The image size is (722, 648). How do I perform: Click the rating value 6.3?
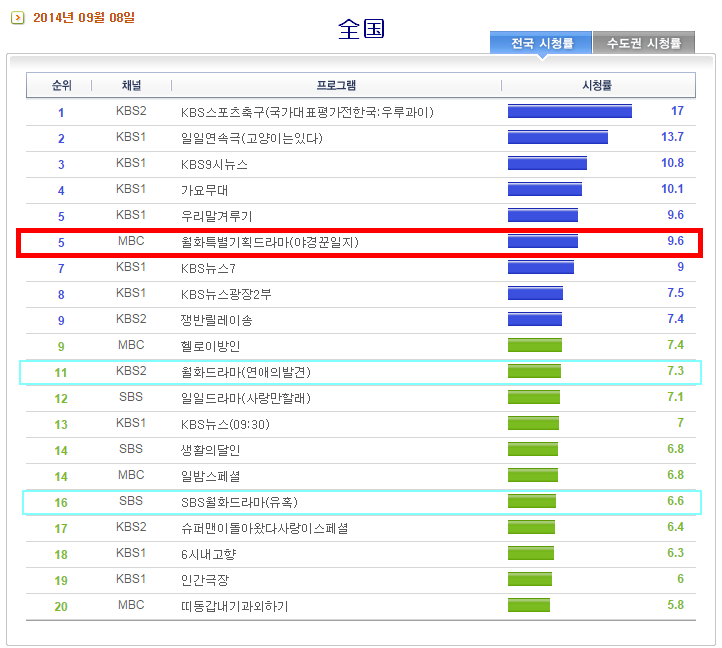[675, 553]
